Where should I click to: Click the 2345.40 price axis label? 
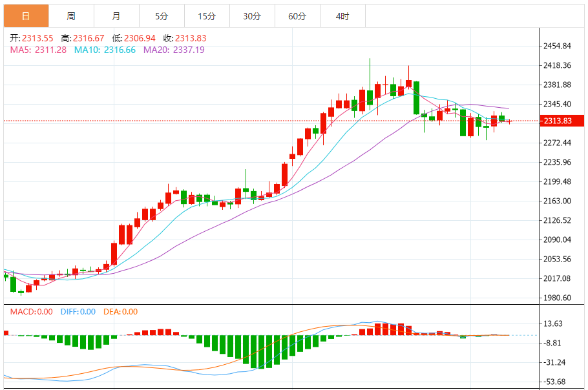coord(557,104)
